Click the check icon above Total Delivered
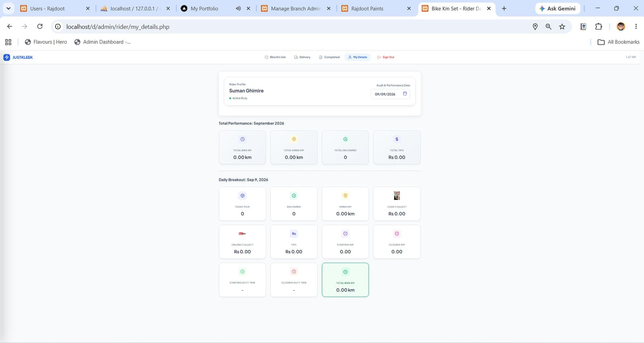Screen dimensions: 644x343 pyautogui.click(x=345, y=139)
